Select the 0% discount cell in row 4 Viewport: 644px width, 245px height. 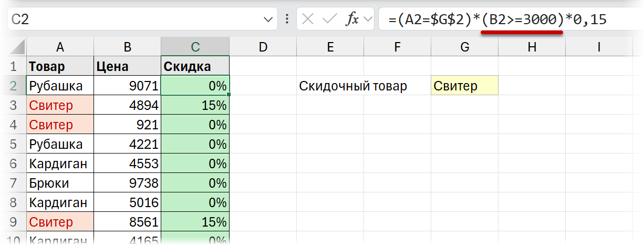195,125
